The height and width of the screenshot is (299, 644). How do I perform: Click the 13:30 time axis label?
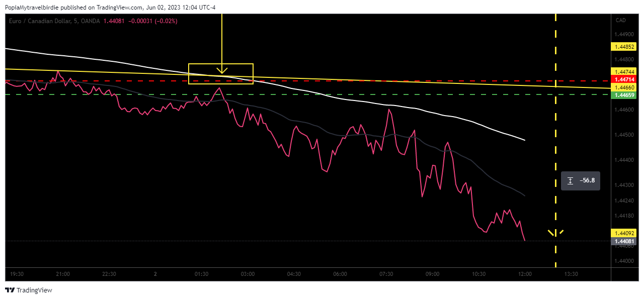click(571, 274)
